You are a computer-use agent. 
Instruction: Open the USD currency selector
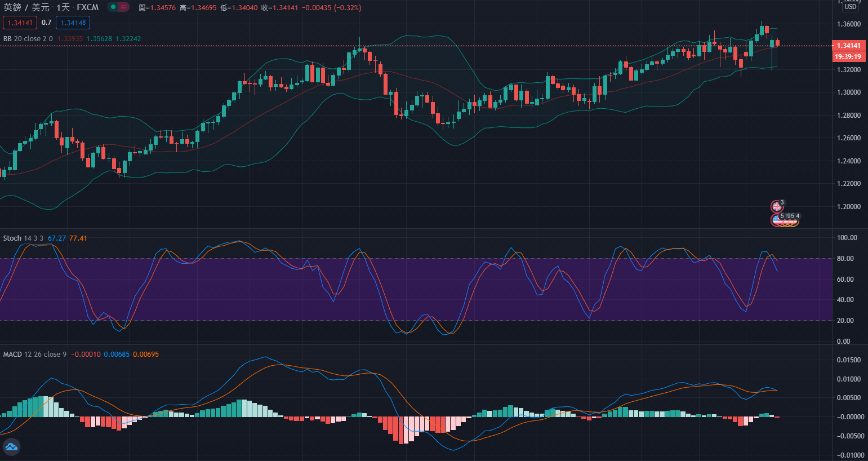pyautogui.click(x=850, y=7)
